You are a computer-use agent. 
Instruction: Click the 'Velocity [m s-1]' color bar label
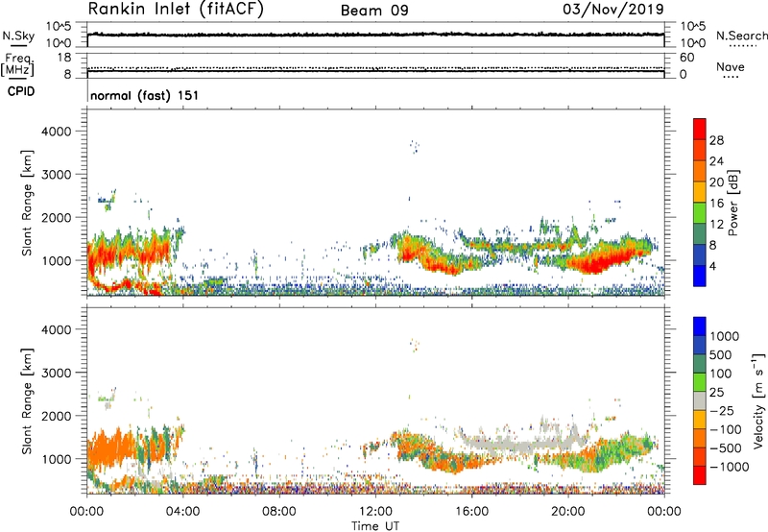click(x=758, y=400)
